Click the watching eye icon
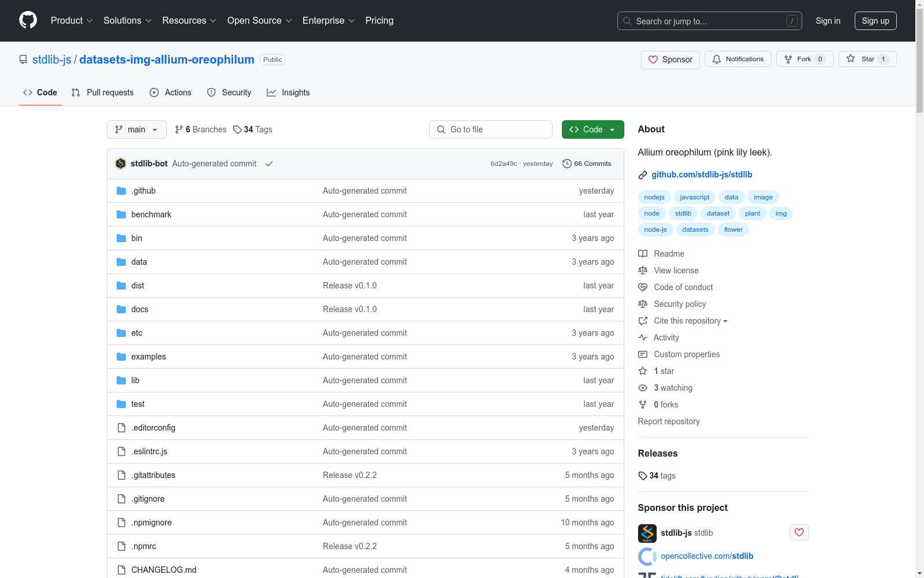The image size is (924, 578). pyautogui.click(x=643, y=388)
